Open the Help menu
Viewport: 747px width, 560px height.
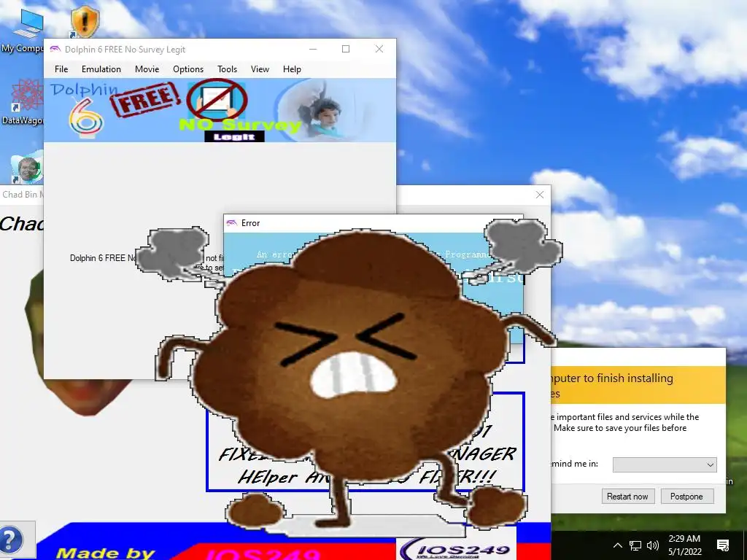pyautogui.click(x=292, y=69)
